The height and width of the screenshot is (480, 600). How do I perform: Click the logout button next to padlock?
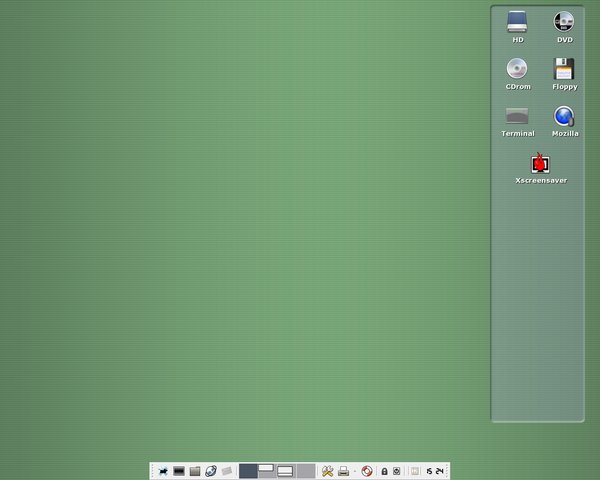click(396, 471)
